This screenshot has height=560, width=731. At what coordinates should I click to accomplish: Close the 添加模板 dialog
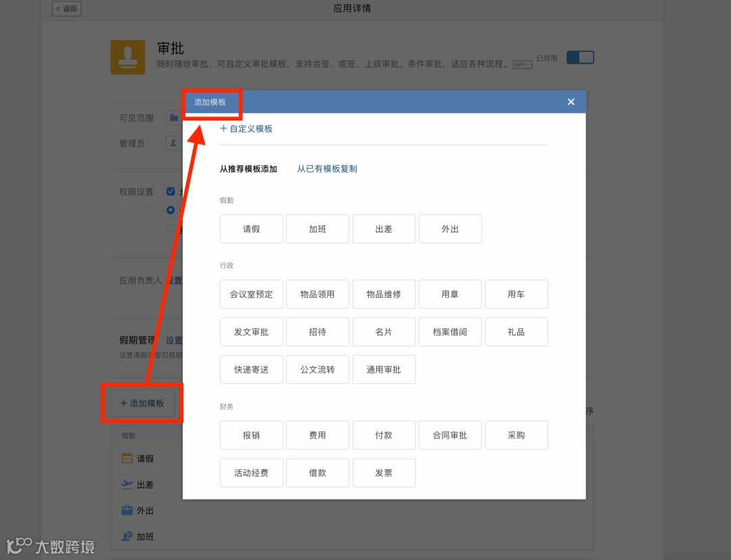[x=571, y=102]
